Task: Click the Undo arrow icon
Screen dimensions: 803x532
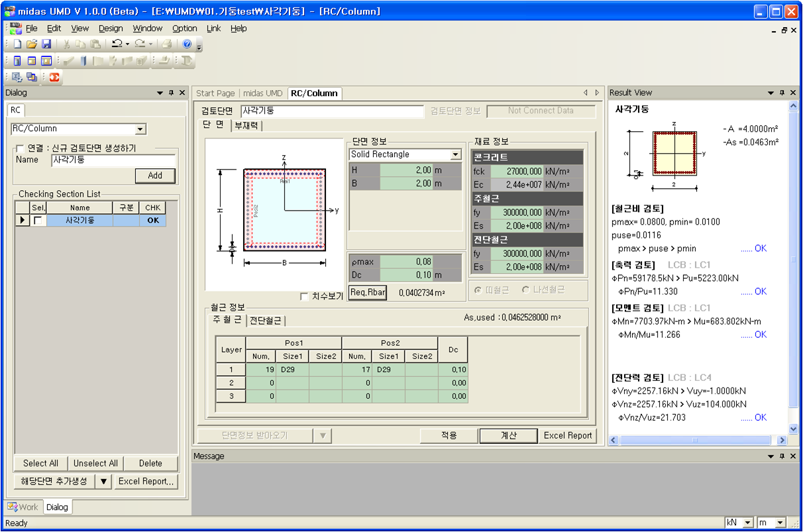Action: 117,44
